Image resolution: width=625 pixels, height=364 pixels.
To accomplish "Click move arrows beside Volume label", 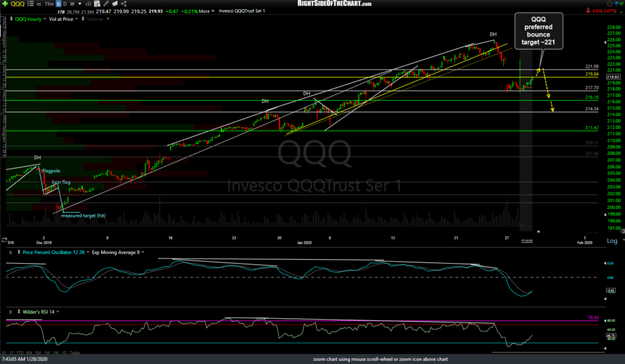I will [x=83, y=19].
